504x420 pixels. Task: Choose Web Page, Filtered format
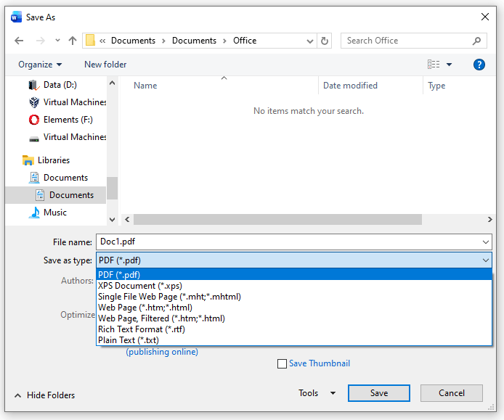tap(294, 318)
